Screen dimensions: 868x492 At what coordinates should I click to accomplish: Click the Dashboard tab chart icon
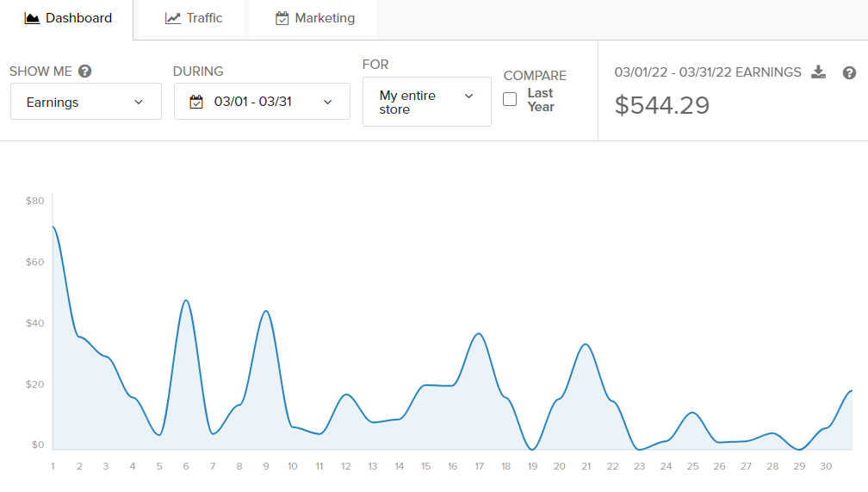point(33,18)
